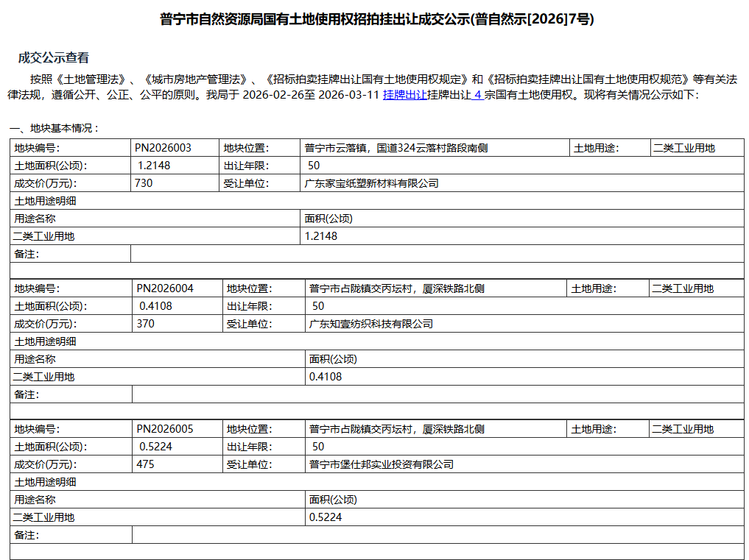This screenshot has width=749, height=560.
Task: Click the linked number 4 before 宗国有土地使用权
Action: coord(477,95)
